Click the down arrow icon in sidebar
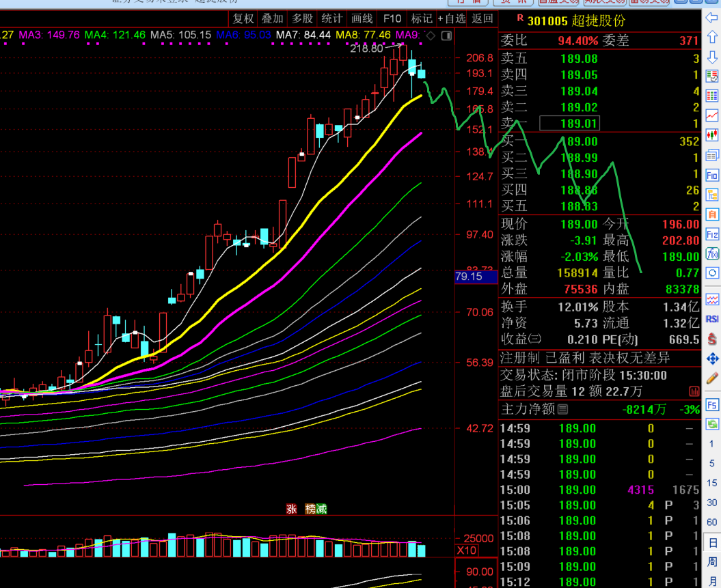The image size is (721, 588). [x=712, y=57]
